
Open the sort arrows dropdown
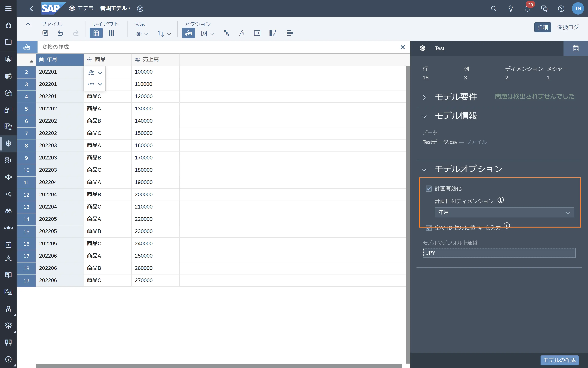pyautogui.click(x=164, y=34)
